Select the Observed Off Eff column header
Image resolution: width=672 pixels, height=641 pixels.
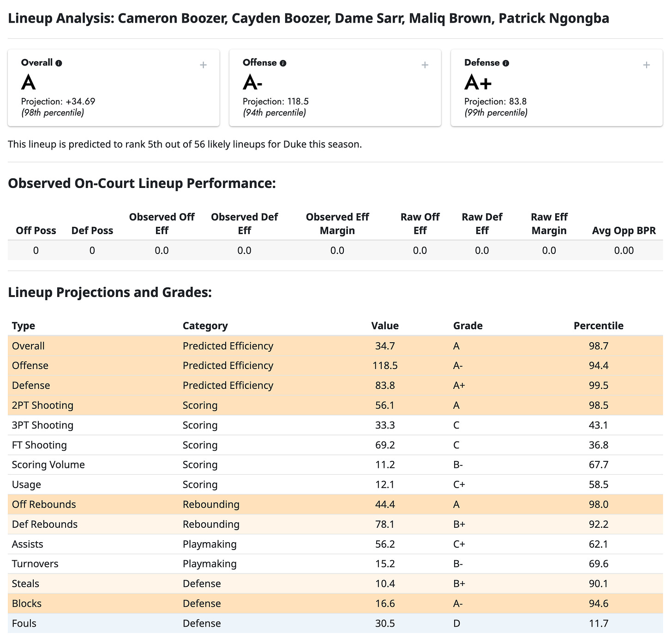point(162,224)
